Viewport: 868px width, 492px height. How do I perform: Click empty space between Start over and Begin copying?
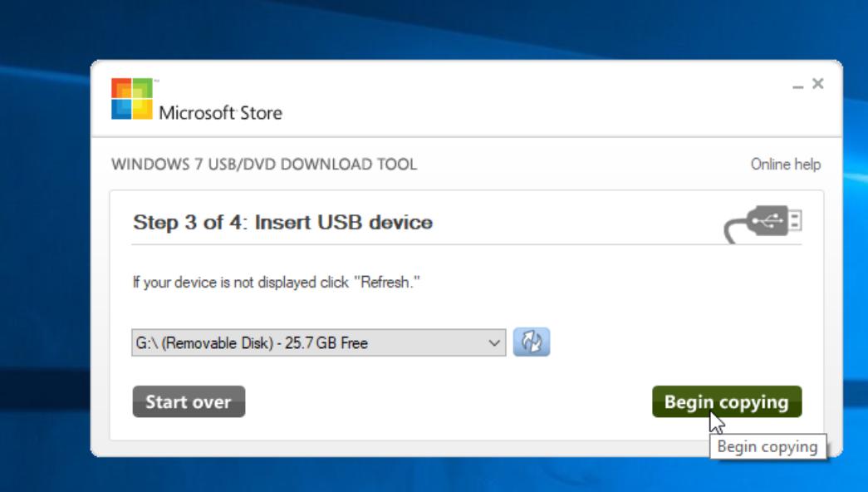449,401
